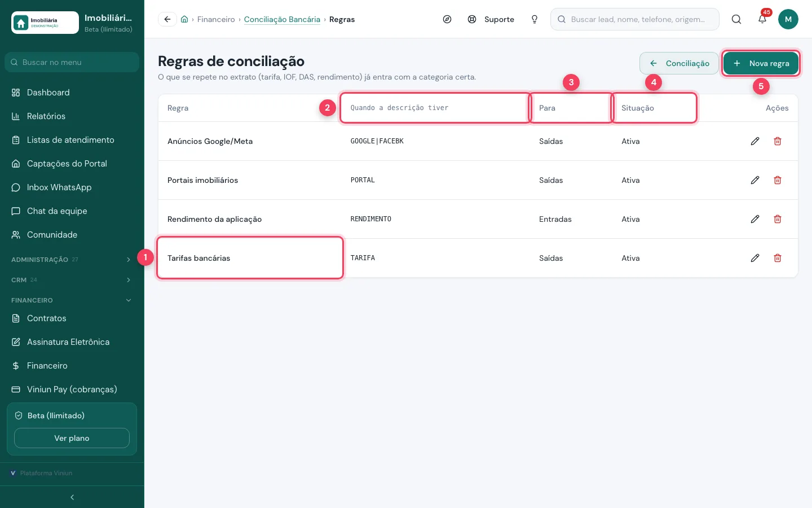Click the compass icon in top bar

tap(447, 19)
